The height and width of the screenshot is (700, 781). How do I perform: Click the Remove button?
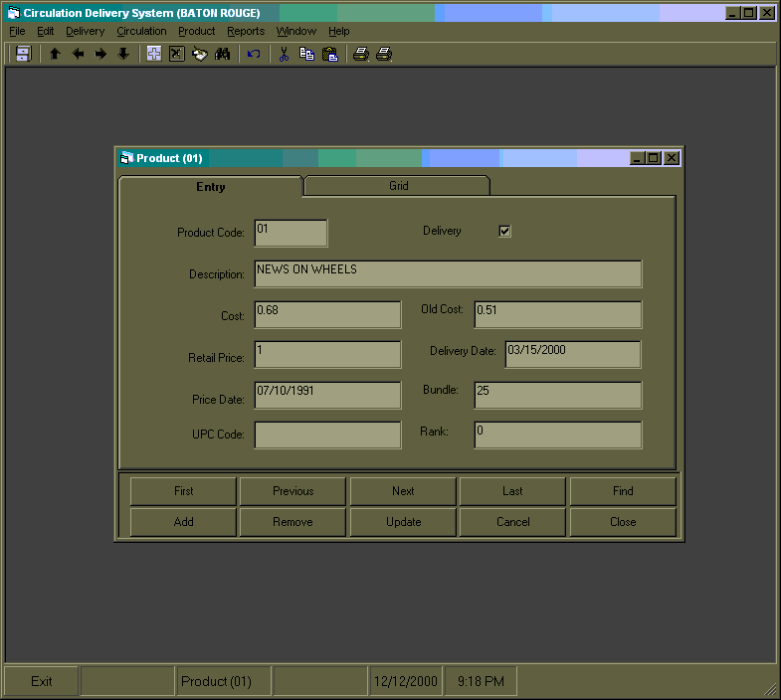[x=293, y=522]
